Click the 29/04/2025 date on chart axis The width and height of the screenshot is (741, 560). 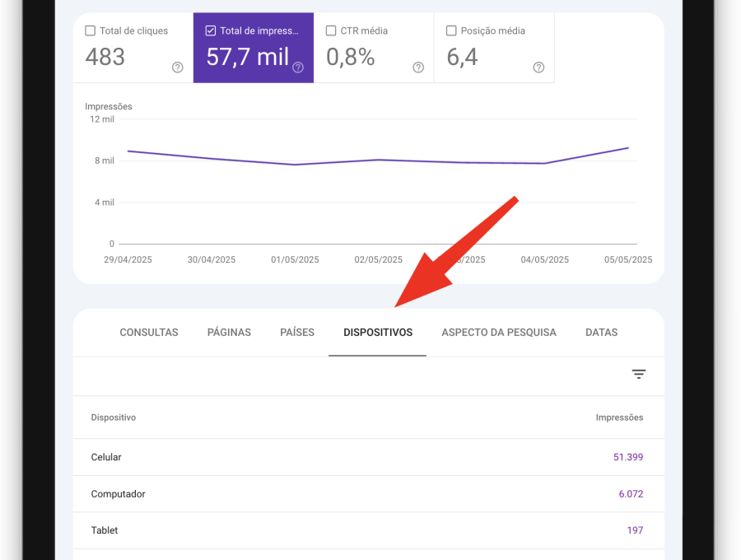(128, 259)
